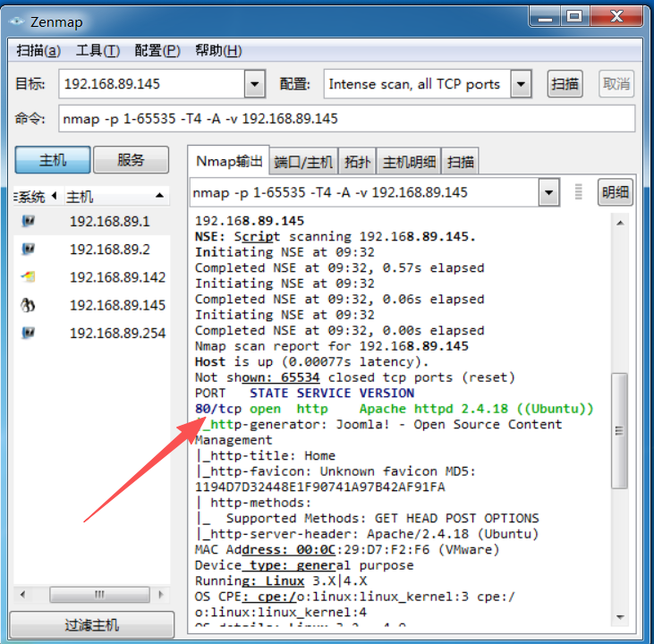Maximize the Zenmap window

coord(574,16)
